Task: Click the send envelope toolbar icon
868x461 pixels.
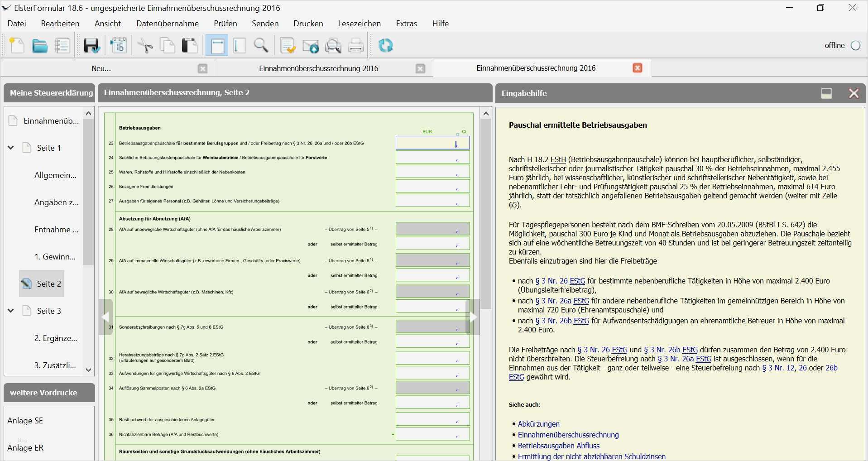Action: pyautogui.click(x=311, y=46)
